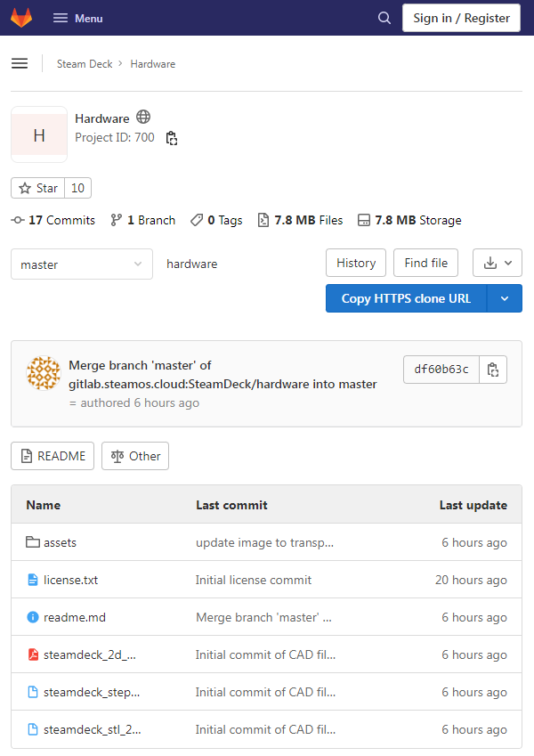Click the Find file button
Image resolution: width=534 pixels, height=756 pixels.
(x=425, y=263)
